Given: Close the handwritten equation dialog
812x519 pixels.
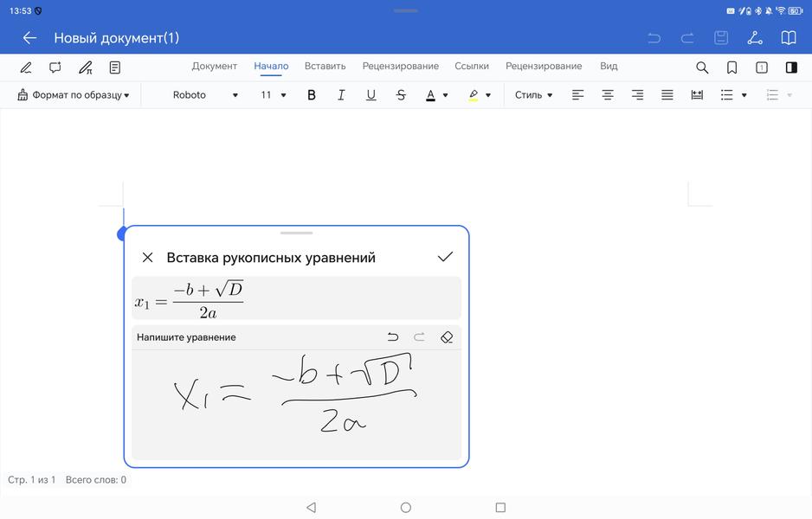Looking at the screenshot, I should tap(147, 257).
